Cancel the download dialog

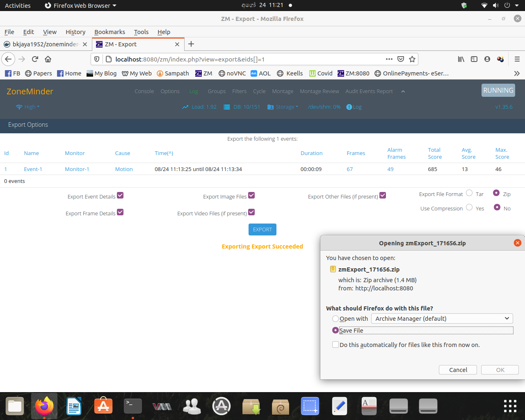(458, 370)
